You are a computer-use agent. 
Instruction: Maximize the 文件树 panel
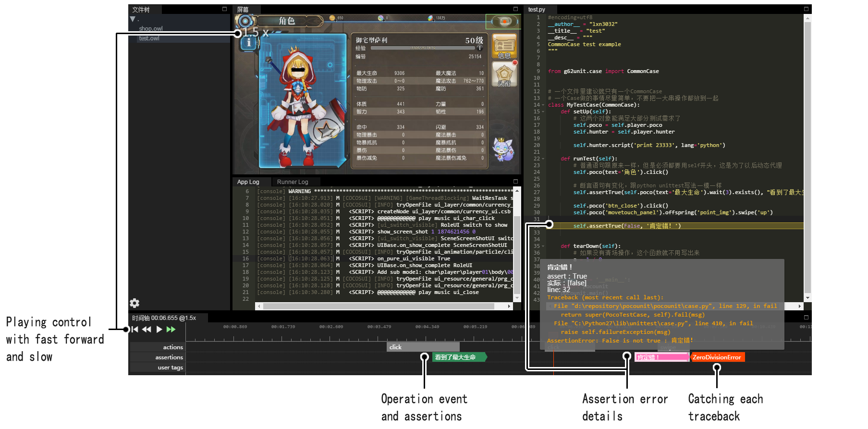click(224, 9)
